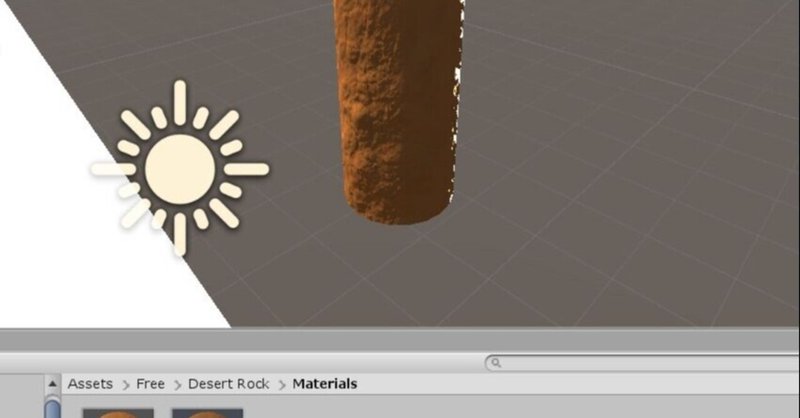
Task: Select the orange rock cylinder object
Action: coord(398,111)
